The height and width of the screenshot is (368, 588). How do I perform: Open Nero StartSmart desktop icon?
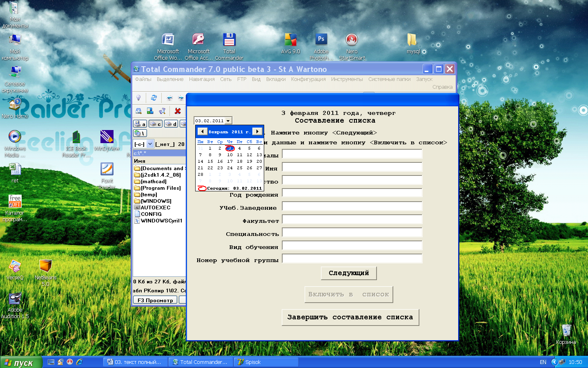point(352,47)
